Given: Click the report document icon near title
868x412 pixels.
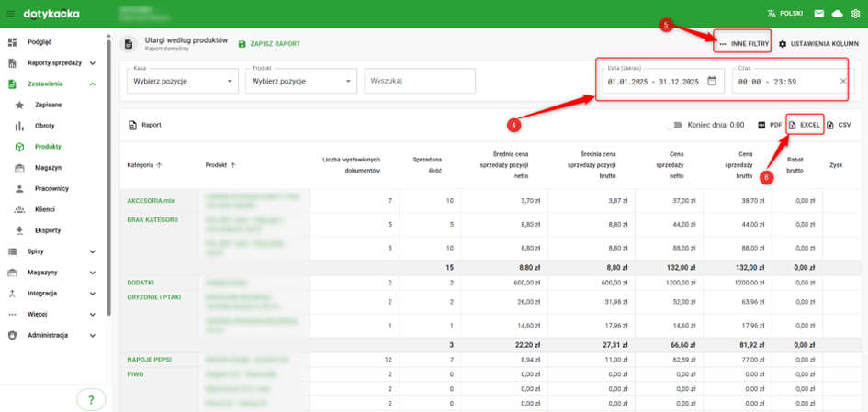Looking at the screenshot, I should pyautogui.click(x=129, y=44).
